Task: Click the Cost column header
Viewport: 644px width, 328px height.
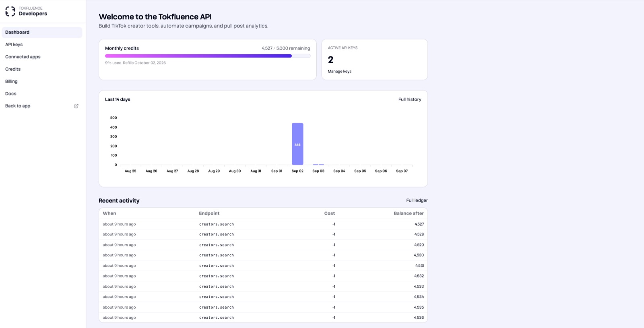Action: point(330,213)
